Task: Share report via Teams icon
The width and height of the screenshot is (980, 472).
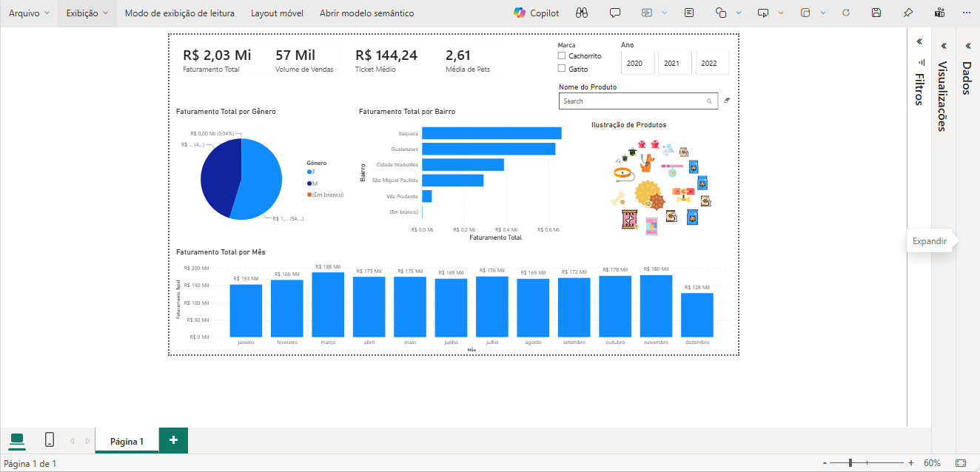Action: (x=940, y=13)
